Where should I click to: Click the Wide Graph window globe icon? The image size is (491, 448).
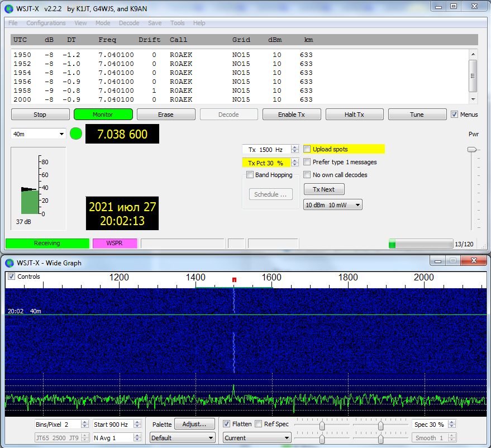pyautogui.click(x=9, y=263)
